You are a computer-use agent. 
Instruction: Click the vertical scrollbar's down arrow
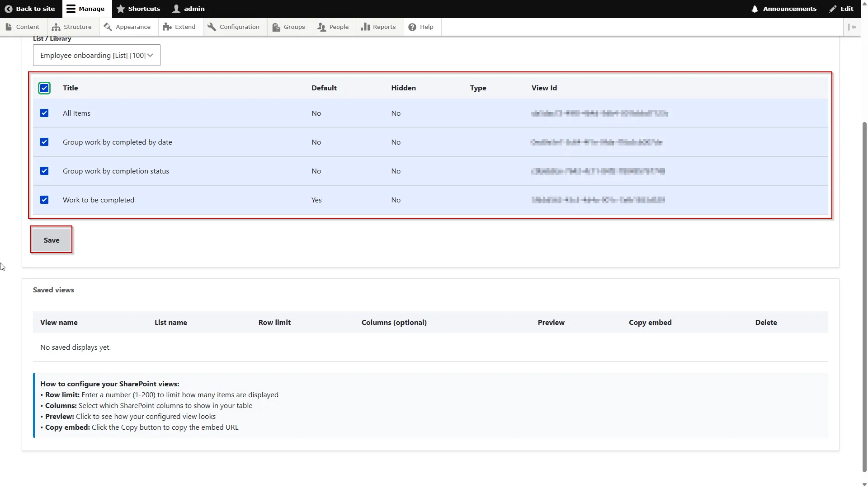click(863, 484)
